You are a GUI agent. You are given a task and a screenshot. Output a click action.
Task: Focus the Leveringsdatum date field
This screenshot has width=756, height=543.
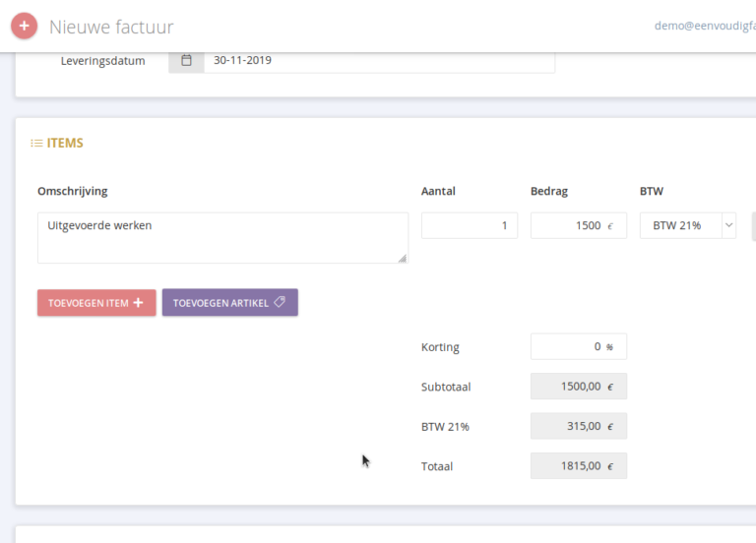379,60
